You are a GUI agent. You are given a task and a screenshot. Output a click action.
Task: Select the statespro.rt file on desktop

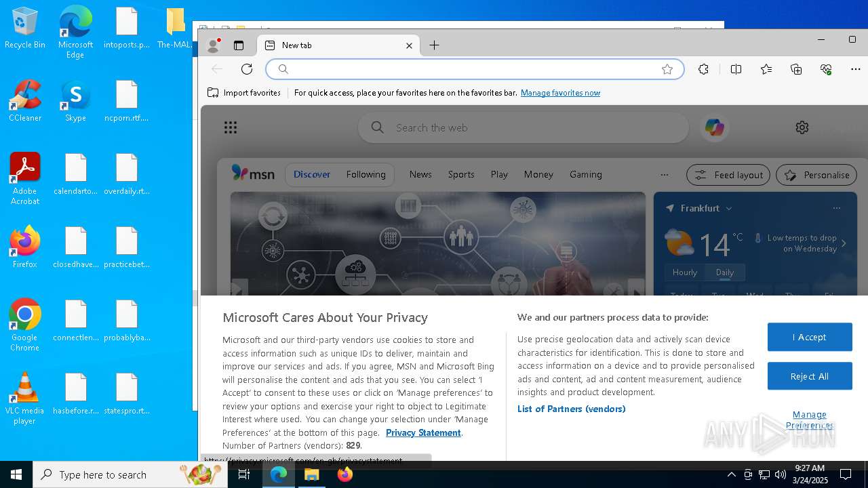click(127, 394)
